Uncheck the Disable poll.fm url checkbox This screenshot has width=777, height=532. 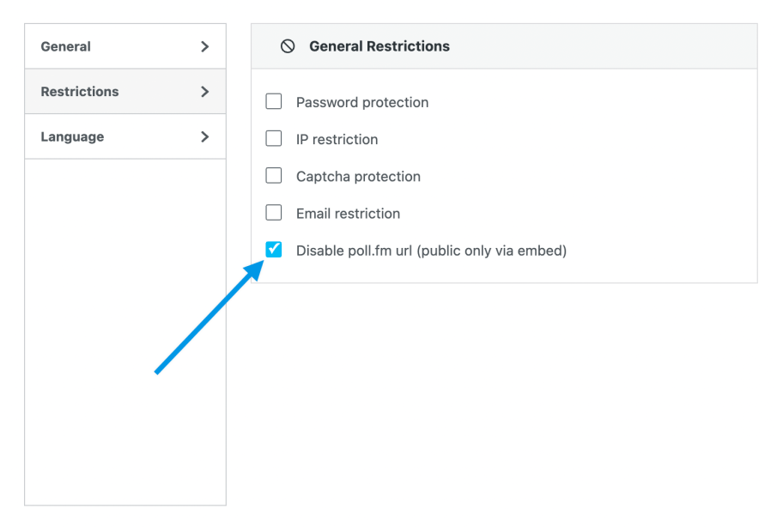tap(274, 250)
